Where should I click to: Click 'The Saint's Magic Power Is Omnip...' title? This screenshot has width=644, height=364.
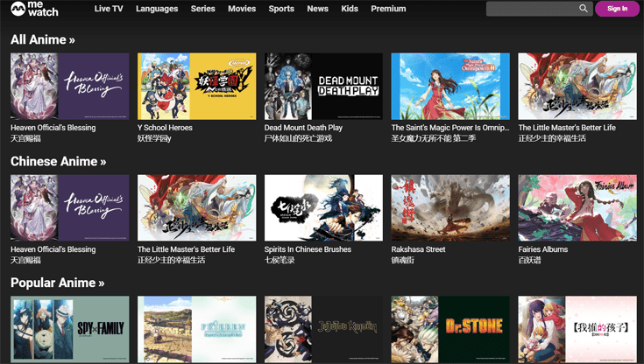450,128
